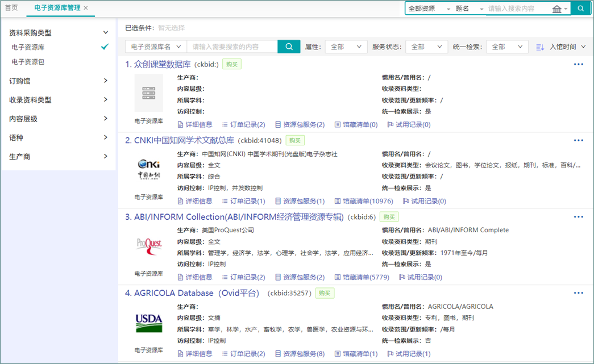
Task: Switch to the 首页 tab
Action: coord(11,8)
